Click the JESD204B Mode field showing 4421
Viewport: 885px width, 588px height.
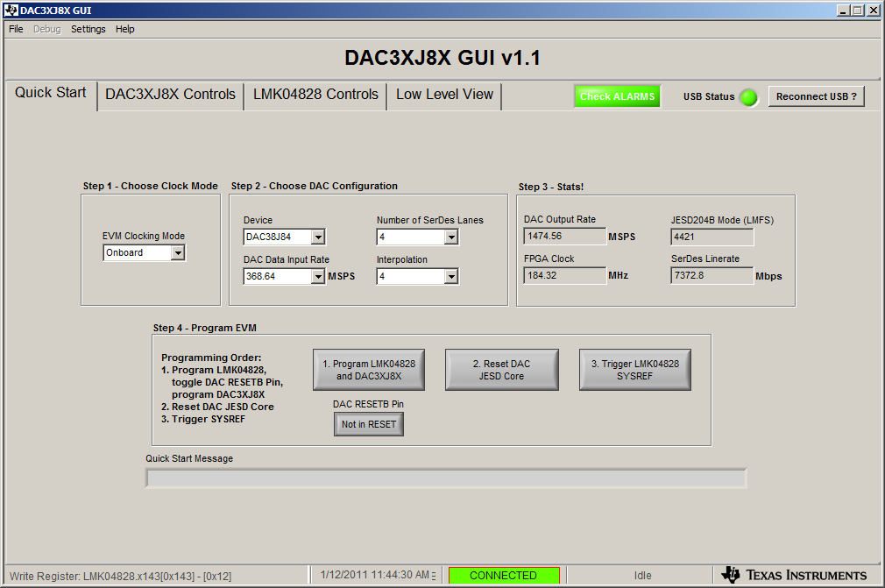click(x=712, y=237)
